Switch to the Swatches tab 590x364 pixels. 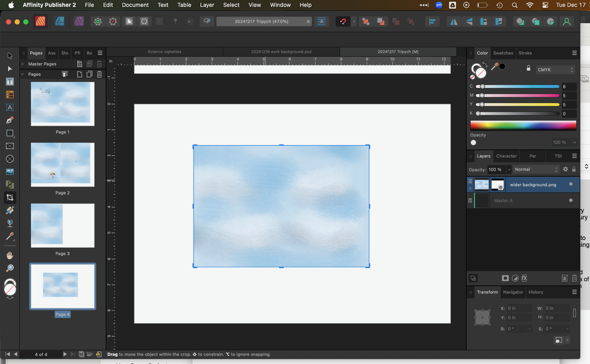tap(503, 53)
